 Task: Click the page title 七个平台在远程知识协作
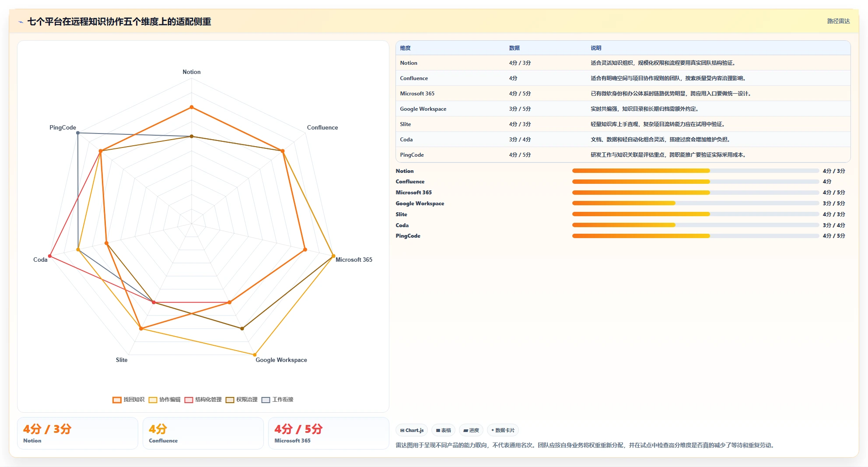(x=119, y=22)
